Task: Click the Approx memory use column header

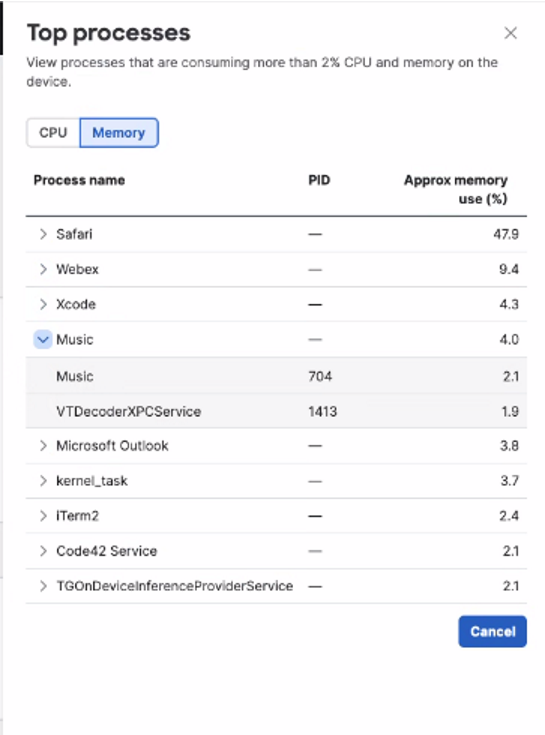Action: [455, 189]
